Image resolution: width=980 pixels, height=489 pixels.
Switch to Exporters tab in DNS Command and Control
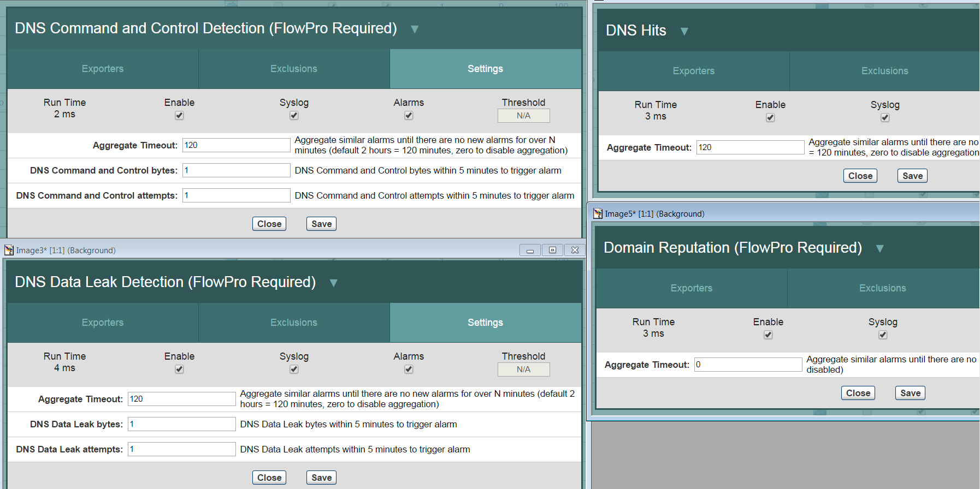pyautogui.click(x=103, y=69)
